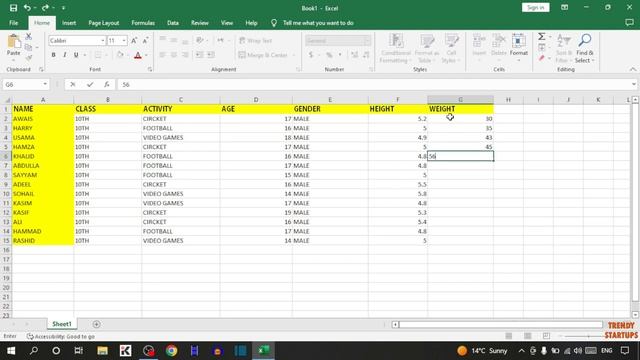Select column G header

click(460, 100)
